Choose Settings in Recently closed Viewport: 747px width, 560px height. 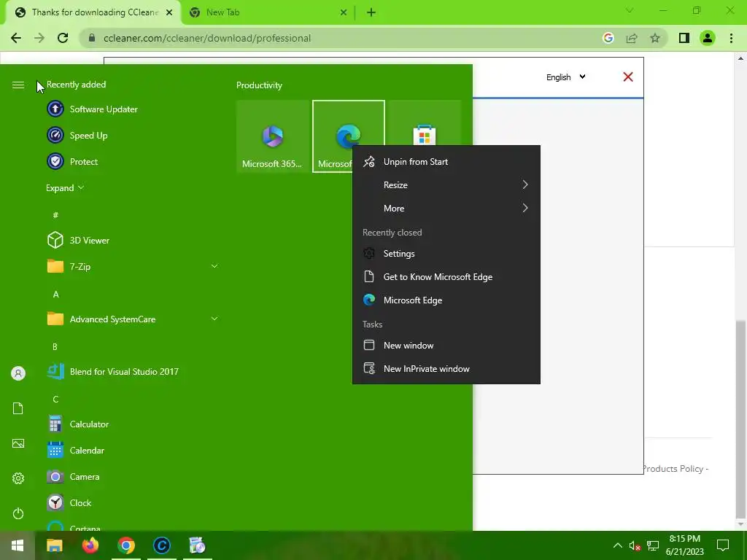[446, 253]
